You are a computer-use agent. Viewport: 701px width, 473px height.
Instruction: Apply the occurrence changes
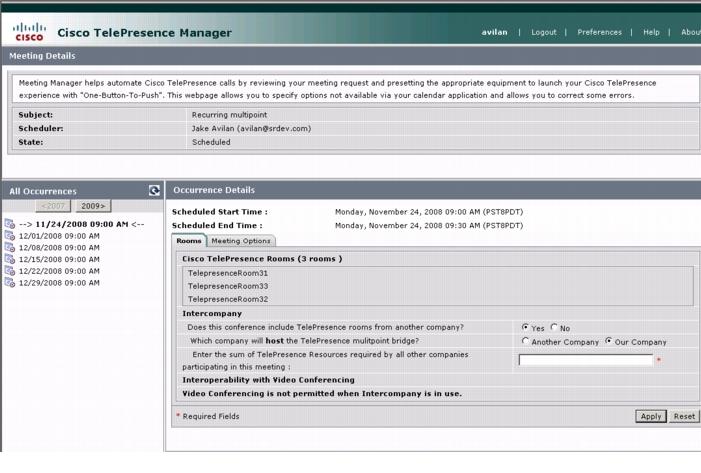point(651,416)
